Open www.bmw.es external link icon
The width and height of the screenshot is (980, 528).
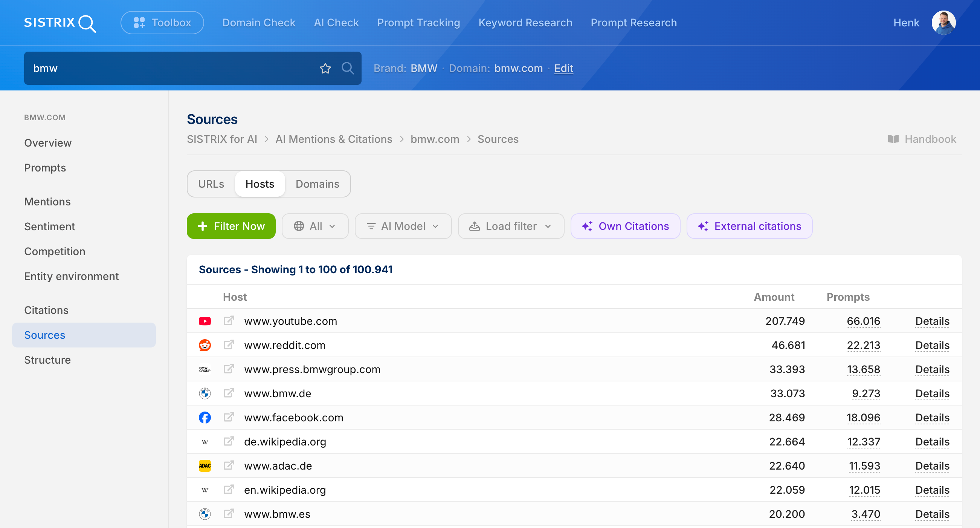(x=229, y=513)
